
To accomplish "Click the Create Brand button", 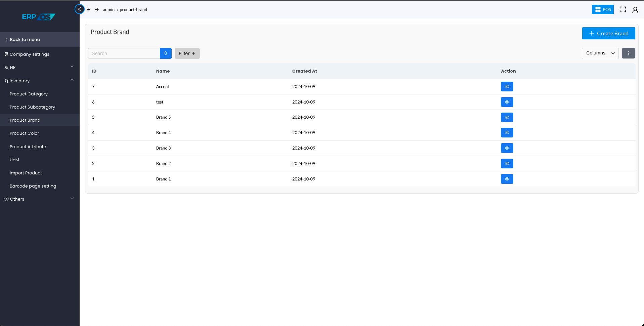I will [x=608, y=33].
